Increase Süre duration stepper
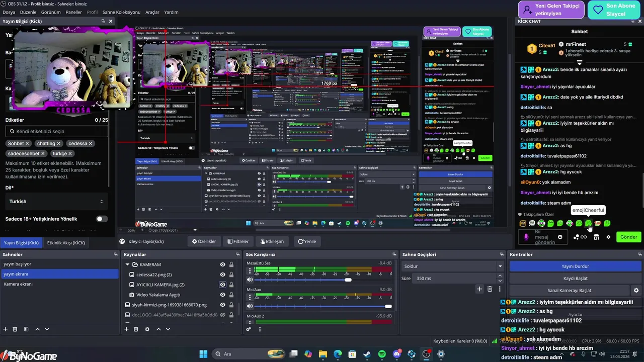Screen dimensions: 644x362 pos(500,276)
